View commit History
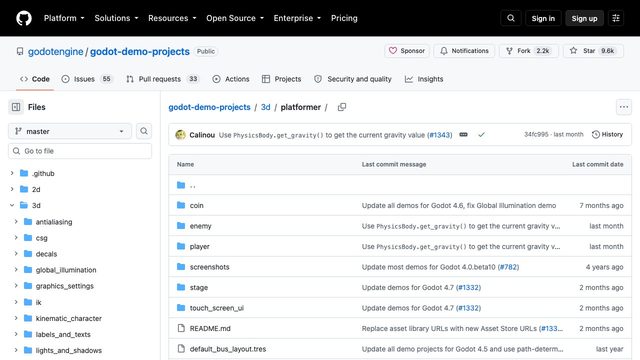Viewport: 640px width, 360px height. click(607, 134)
